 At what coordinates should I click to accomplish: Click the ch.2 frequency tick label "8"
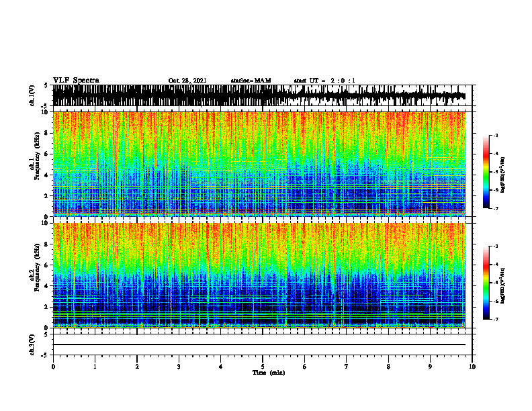click(x=48, y=244)
